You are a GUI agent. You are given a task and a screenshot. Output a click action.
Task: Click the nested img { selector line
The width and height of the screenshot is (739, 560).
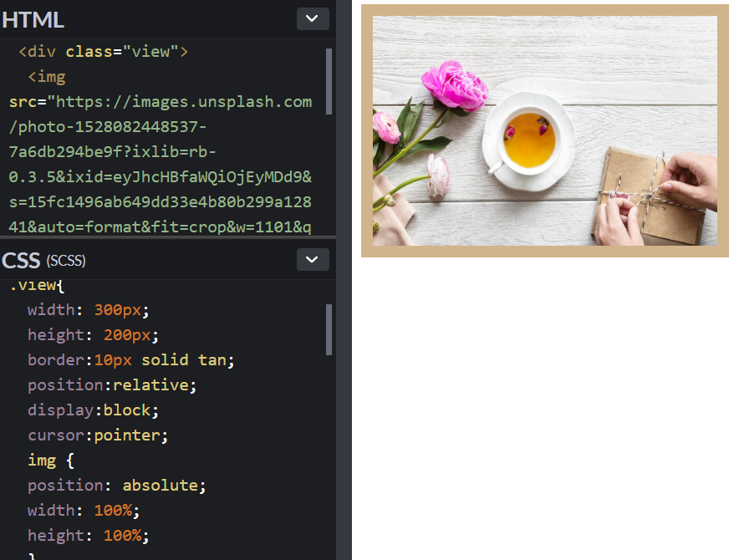pos(51,460)
